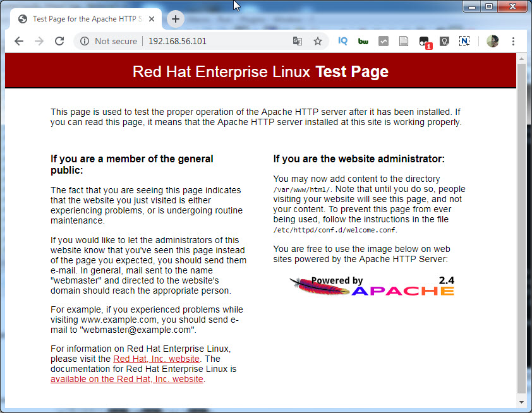Click the gray chart extension icon

pos(384,40)
